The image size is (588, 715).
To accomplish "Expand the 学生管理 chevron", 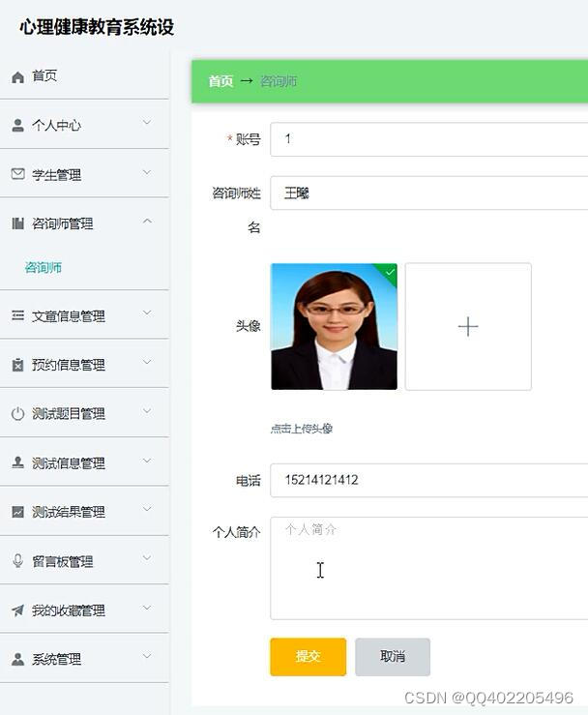I will click(x=147, y=172).
